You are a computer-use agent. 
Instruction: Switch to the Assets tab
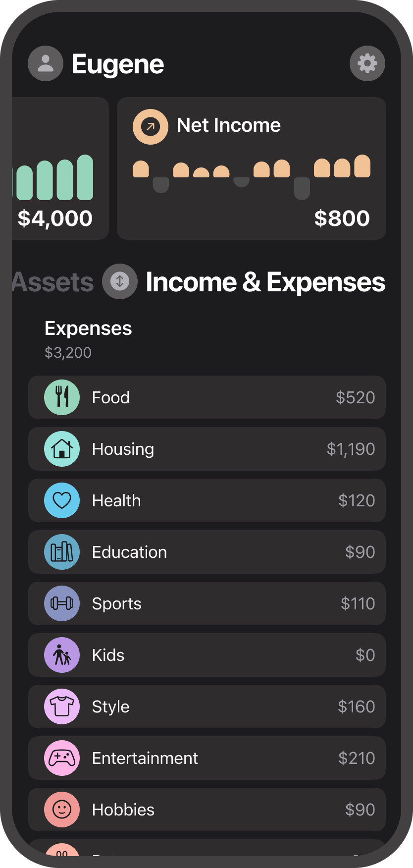coord(53,282)
